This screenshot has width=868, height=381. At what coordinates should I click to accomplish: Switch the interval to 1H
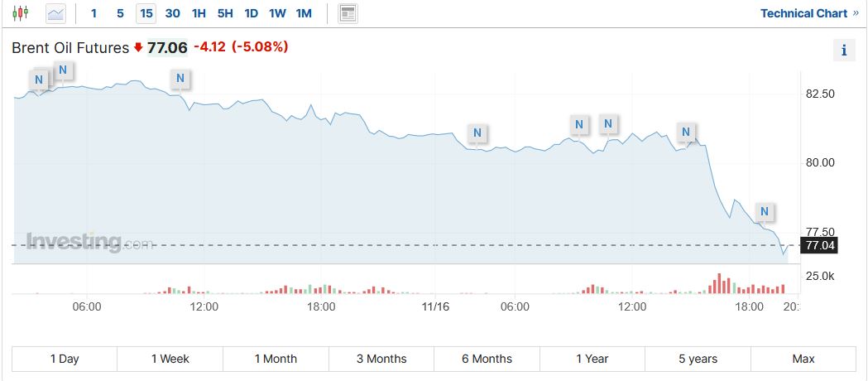pos(199,13)
